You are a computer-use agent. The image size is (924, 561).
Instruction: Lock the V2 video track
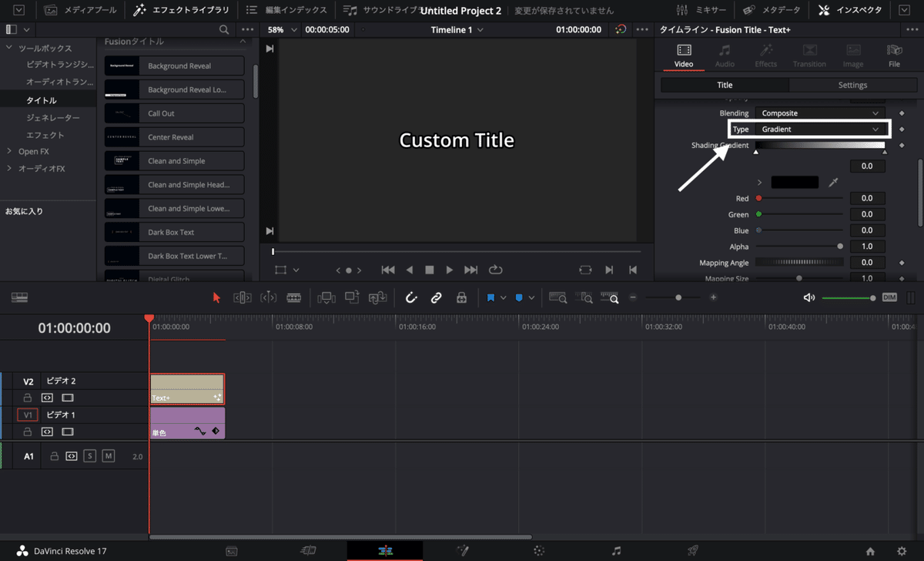point(28,398)
